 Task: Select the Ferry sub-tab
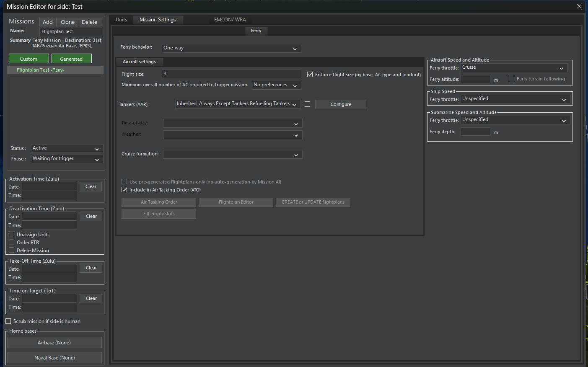(256, 31)
